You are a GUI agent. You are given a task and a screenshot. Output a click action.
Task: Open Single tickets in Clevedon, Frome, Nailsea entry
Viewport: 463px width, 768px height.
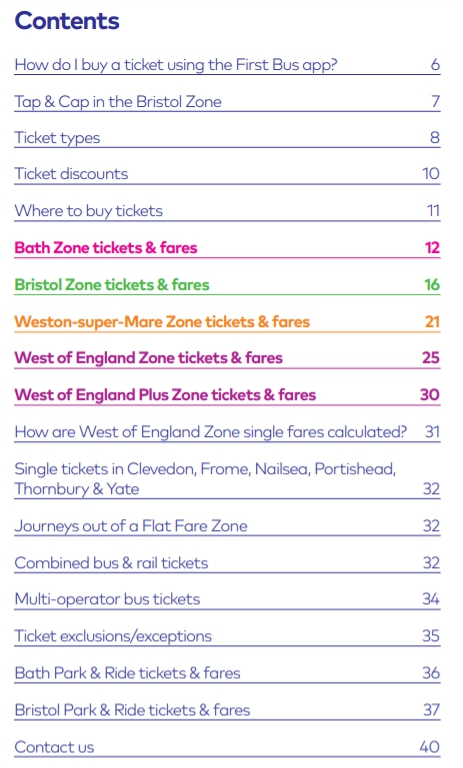227,480
